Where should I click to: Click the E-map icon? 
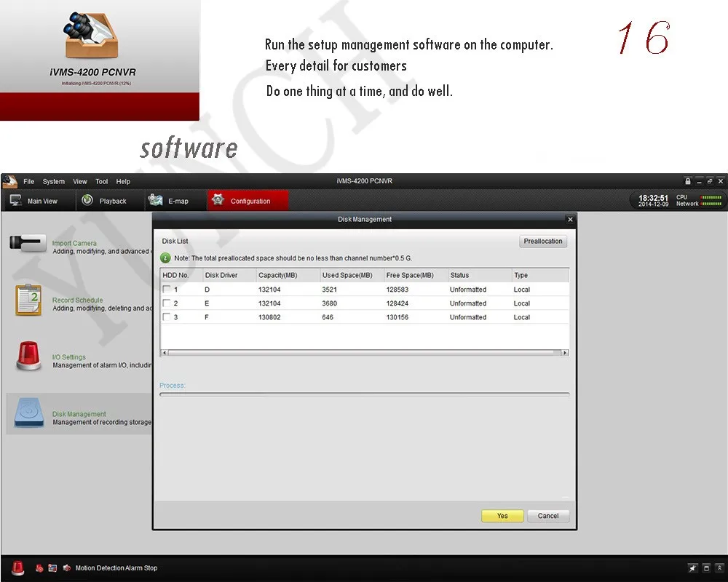tap(155, 200)
